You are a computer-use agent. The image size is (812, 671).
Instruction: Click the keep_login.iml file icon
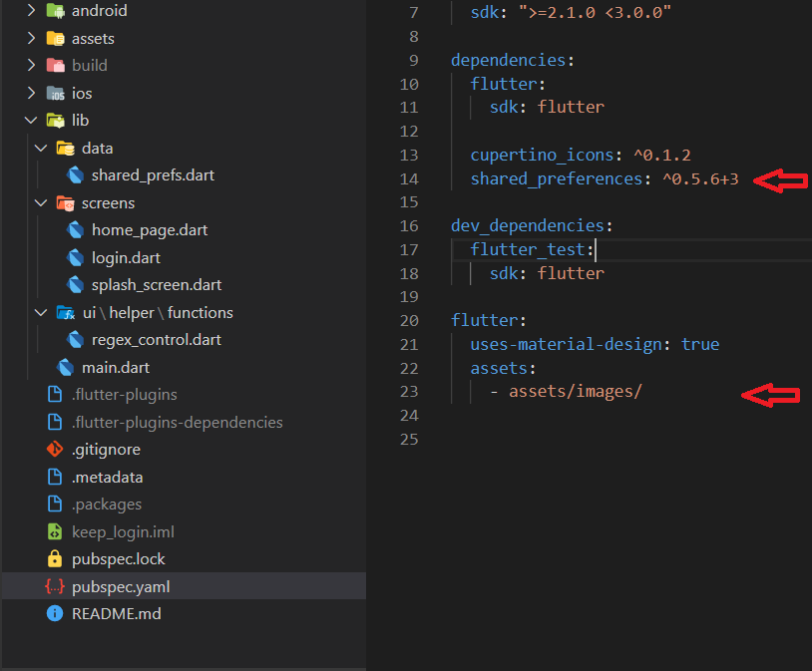coord(56,531)
